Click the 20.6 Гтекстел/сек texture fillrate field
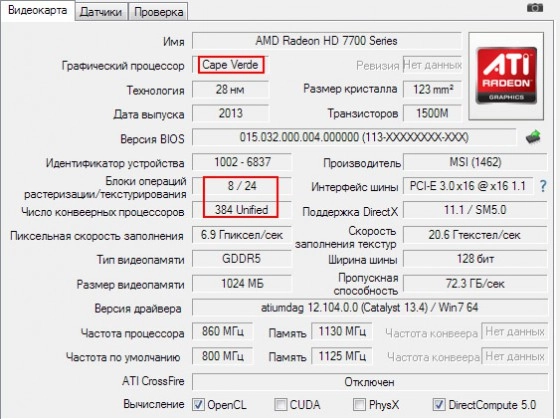The image size is (560, 419). click(x=475, y=235)
